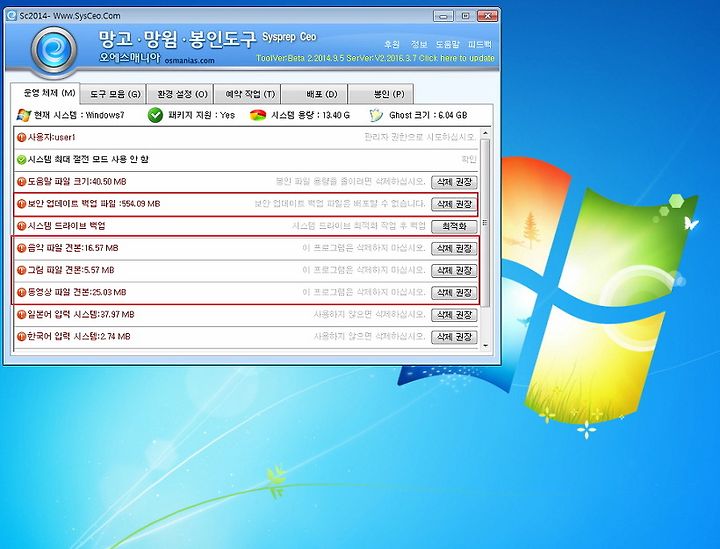Click warning icon on 사용자:user1 row

tap(21, 137)
